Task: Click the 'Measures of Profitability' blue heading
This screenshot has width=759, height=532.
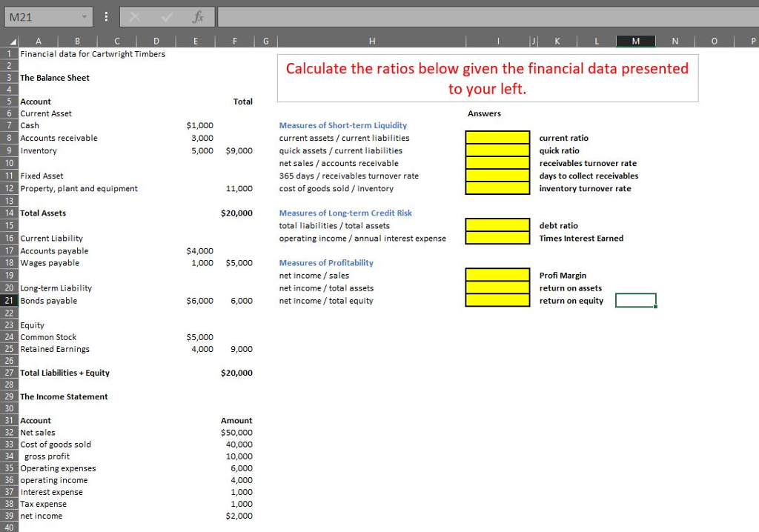Action: tap(326, 262)
